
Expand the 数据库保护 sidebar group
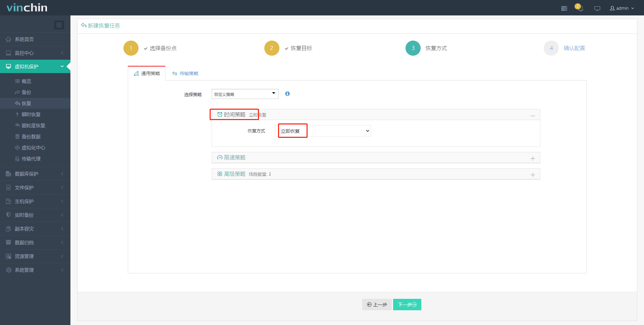[x=27, y=174]
